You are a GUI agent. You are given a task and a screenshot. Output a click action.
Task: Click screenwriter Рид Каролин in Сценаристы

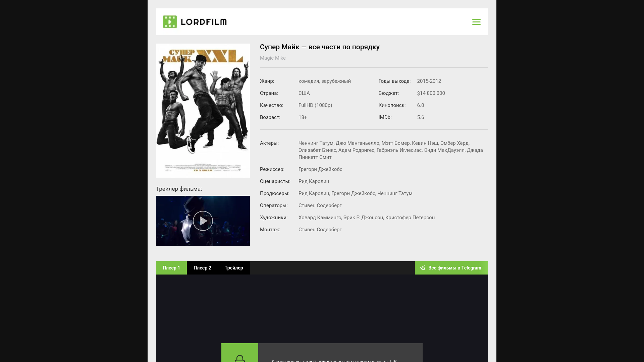pos(314,181)
